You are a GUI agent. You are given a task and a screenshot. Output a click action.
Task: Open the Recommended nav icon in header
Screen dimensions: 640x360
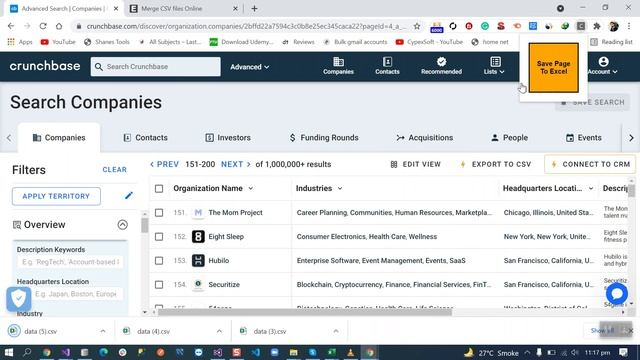pos(441,66)
